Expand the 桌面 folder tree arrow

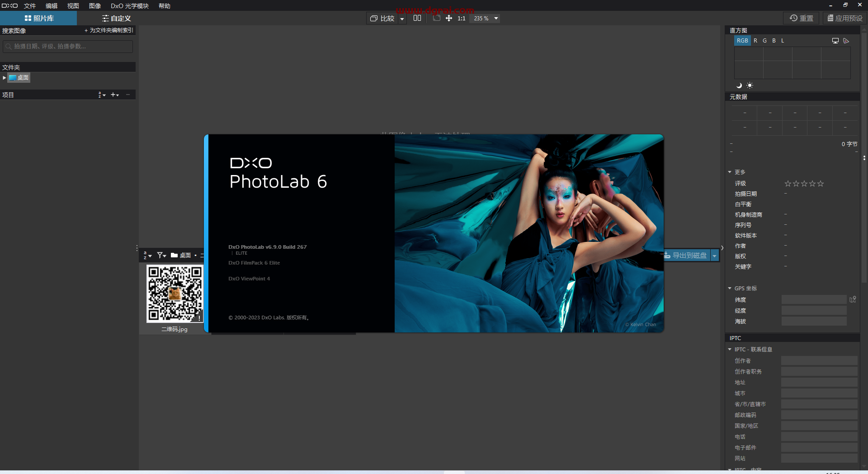click(4, 78)
